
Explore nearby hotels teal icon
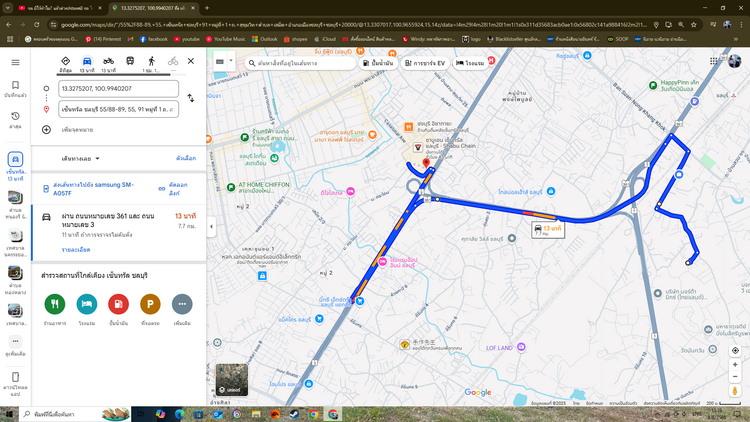click(87, 304)
